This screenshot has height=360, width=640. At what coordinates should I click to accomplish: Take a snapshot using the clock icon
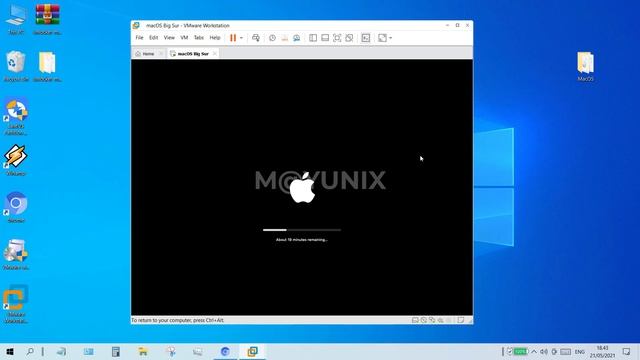(272, 38)
